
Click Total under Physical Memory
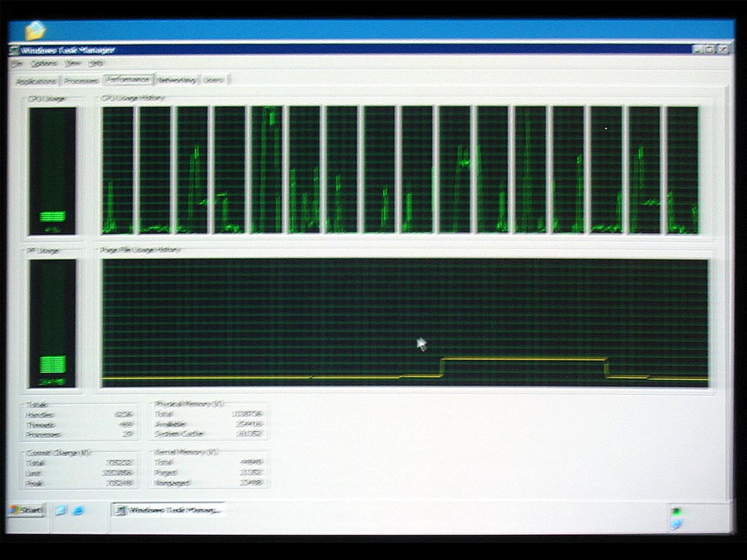[209, 414]
